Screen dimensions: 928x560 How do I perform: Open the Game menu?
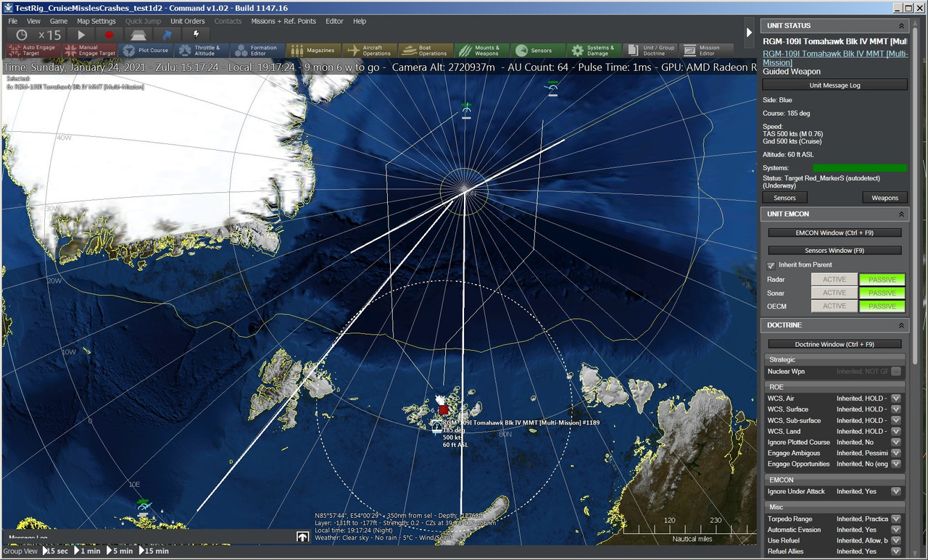pos(59,21)
